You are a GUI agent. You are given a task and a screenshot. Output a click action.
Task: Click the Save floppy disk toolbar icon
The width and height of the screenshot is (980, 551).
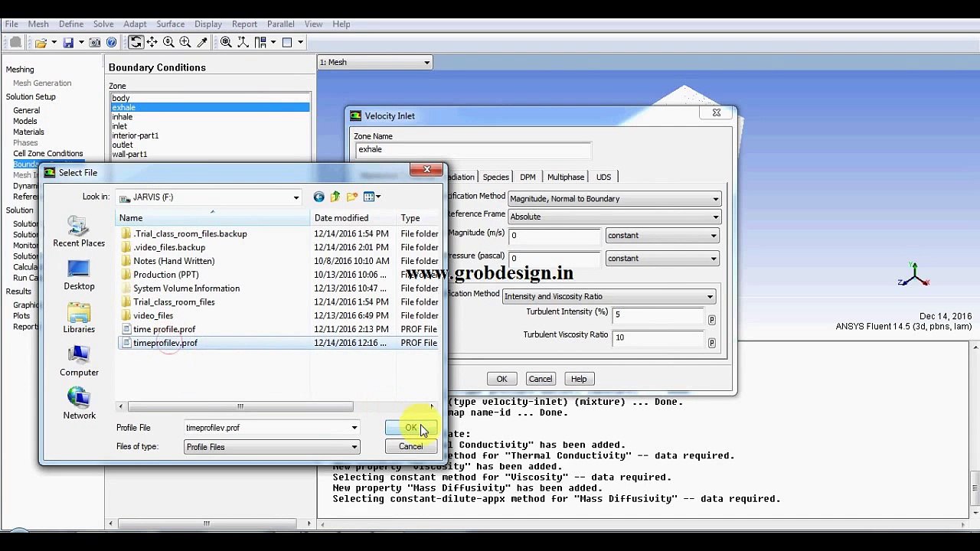(x=68, y=43)
